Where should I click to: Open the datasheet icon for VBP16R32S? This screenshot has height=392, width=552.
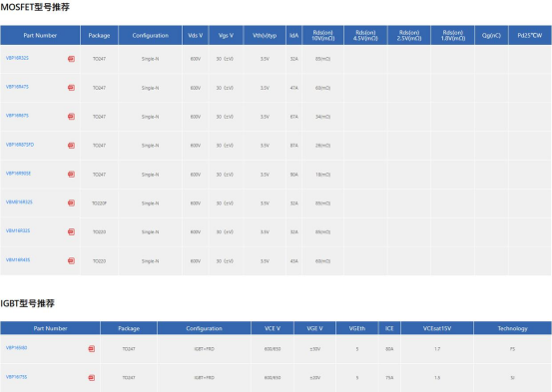click(71, 59)
